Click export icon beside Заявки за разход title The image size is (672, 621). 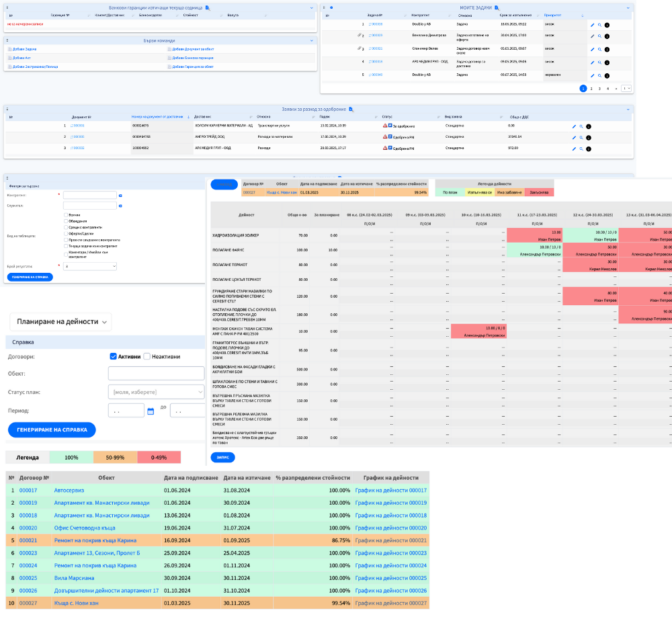pyautogui.click(x=351, y=109)
